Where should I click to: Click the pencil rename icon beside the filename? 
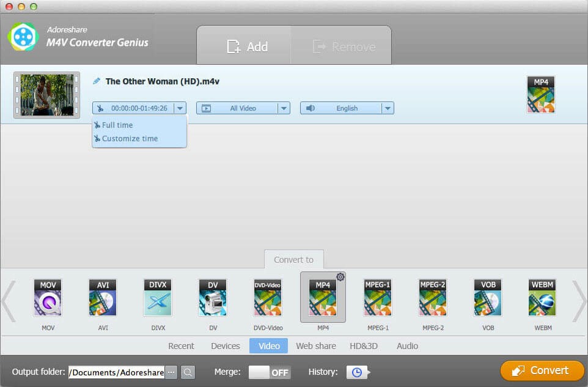coord(97,81)
